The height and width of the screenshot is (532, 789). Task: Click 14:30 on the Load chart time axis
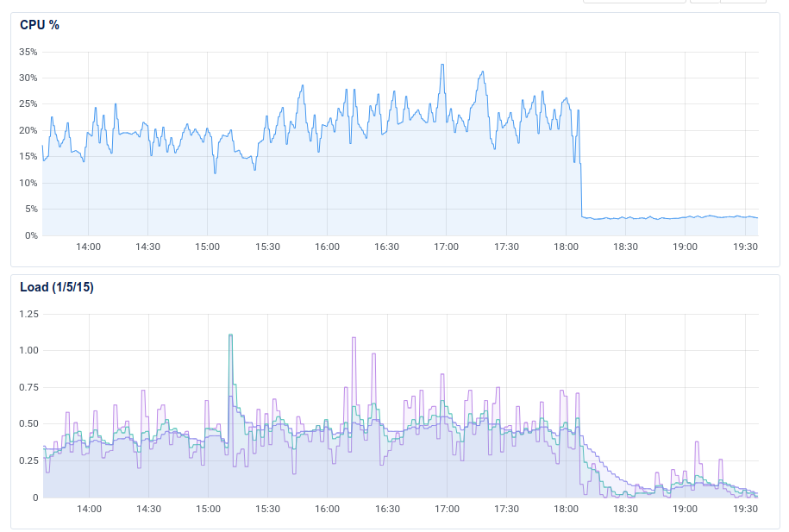click(x=148, y=509)
